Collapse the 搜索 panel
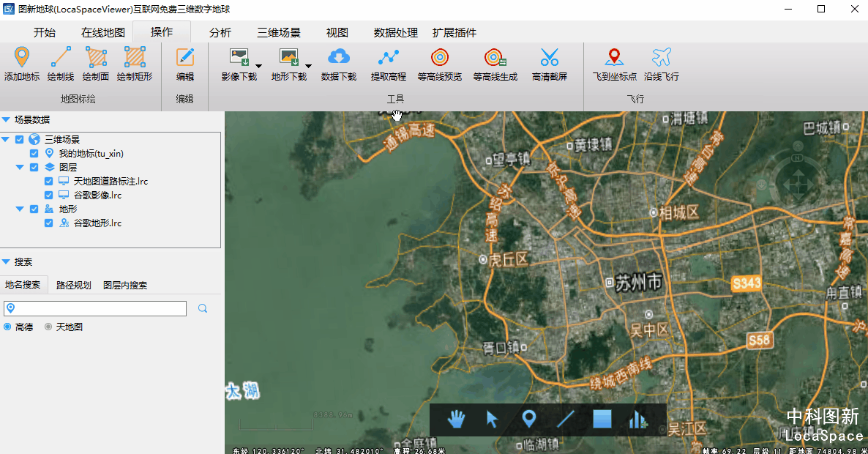 [6, 262]
